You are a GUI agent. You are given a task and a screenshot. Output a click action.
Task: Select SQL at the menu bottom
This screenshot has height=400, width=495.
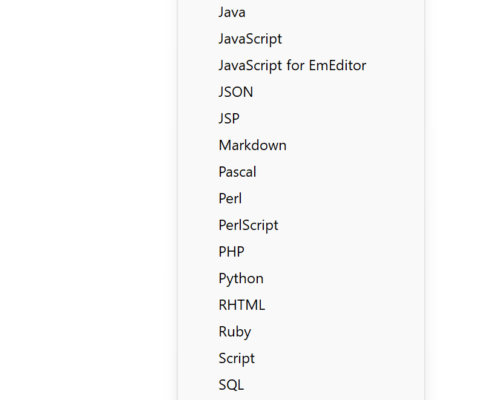point(301,385)
